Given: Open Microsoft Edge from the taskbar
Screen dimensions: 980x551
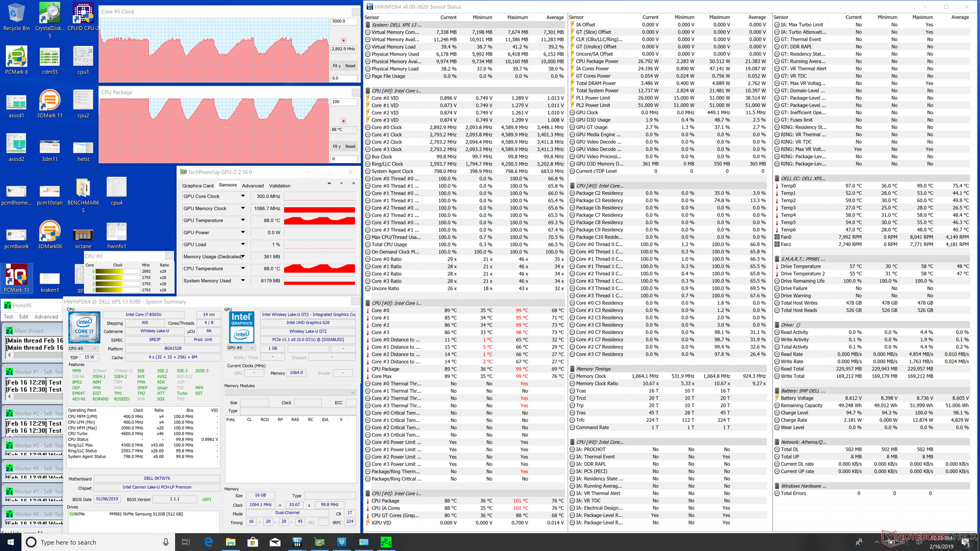Looking at the screenshot, I should coord(208,542).
